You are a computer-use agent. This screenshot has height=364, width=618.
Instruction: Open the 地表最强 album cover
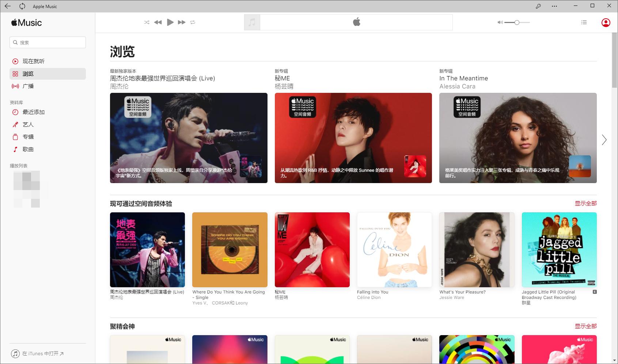147,250
